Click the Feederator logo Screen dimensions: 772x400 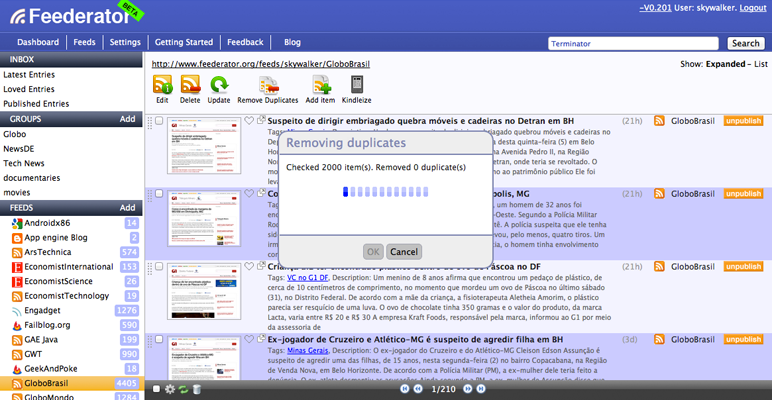70,16
